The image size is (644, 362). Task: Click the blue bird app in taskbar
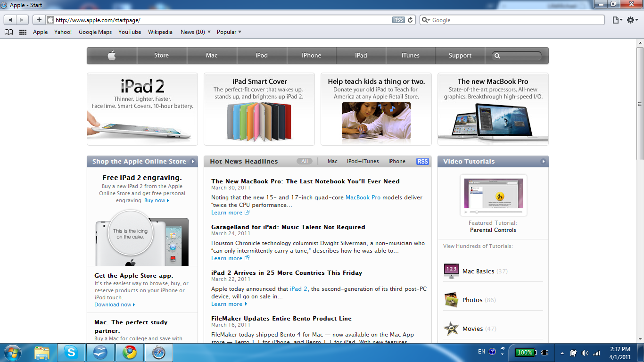click(x=100, y=353)
